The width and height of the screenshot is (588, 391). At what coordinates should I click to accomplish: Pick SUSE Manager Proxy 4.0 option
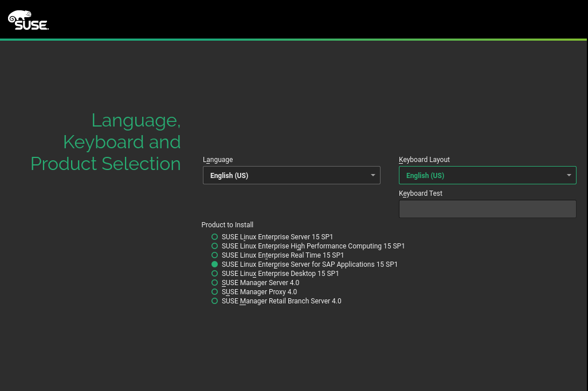click(x=254, y=292)
